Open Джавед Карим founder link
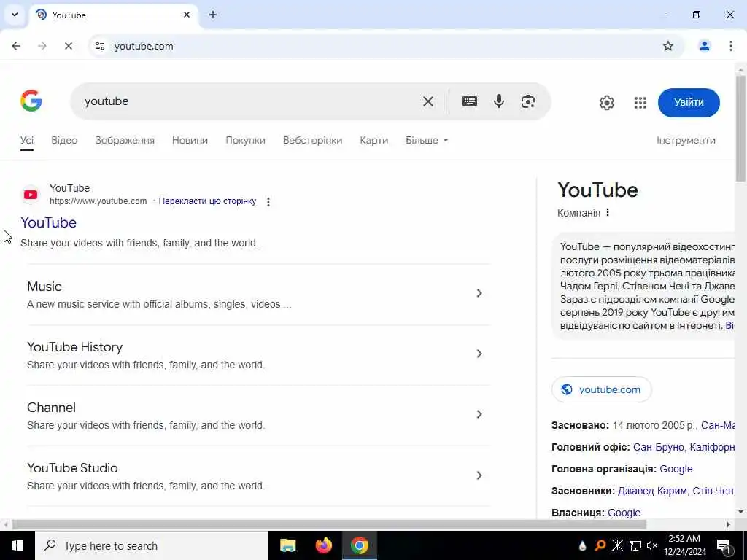 (x=652, y=491)
